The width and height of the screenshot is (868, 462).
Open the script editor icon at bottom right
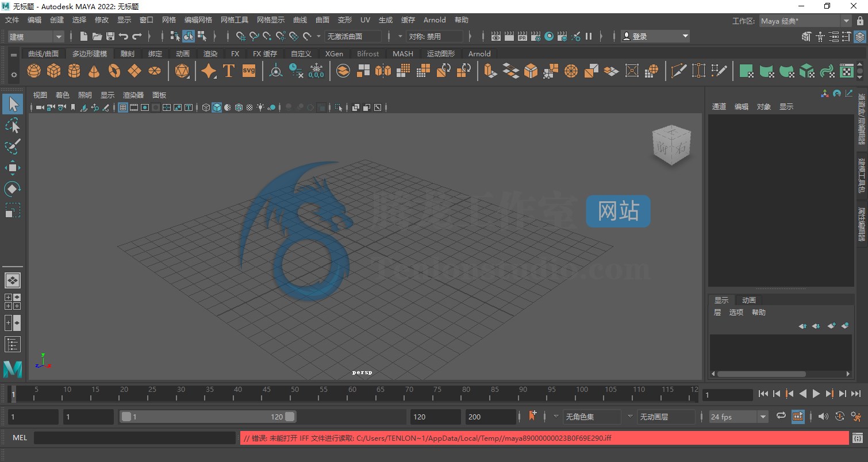pos(858,438)
